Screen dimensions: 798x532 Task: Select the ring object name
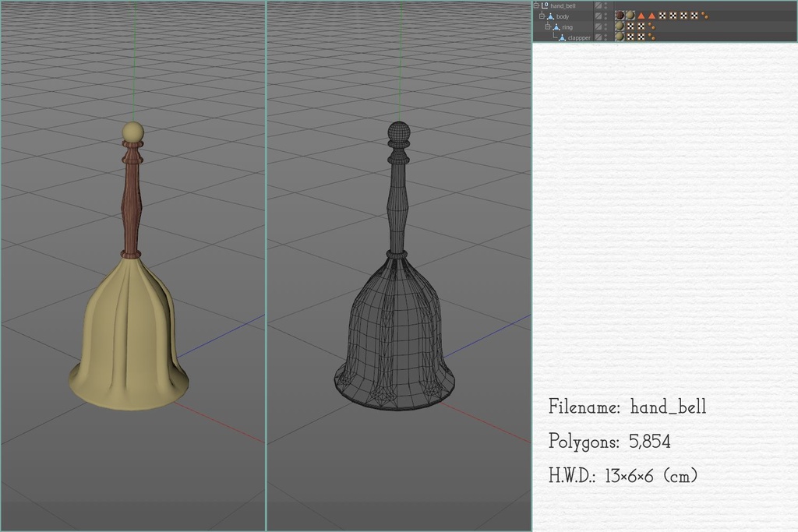coord(567,27)
